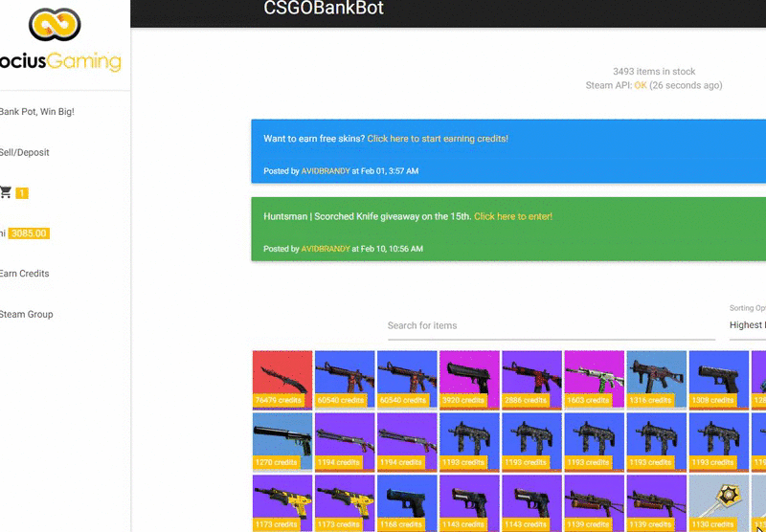
Task: Open Earn Credits in the sidebar
Action: [x=25, y=274]
